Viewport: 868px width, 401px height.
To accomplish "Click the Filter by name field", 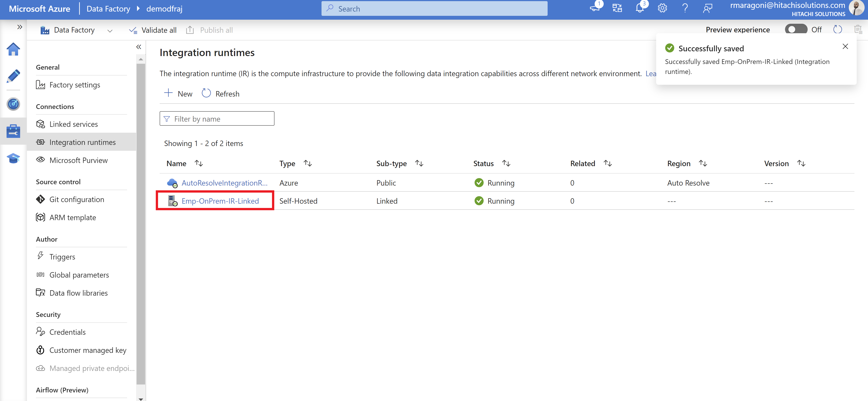I will point(217,119).
